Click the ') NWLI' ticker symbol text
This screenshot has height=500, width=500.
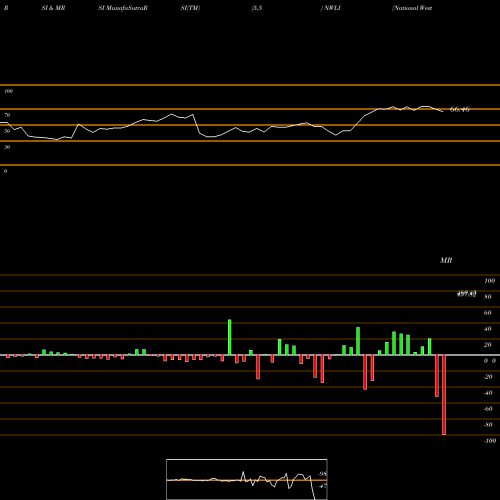[x=331, y=8]
